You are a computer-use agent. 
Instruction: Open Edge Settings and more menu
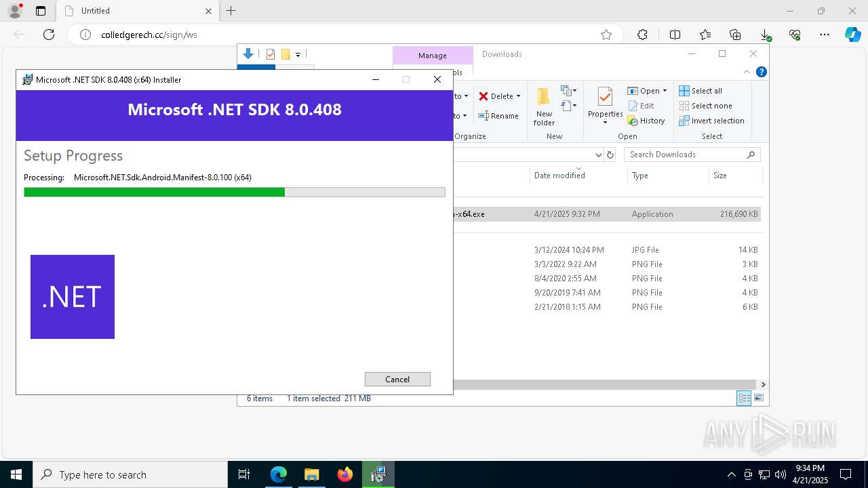[x=825, y=35]
